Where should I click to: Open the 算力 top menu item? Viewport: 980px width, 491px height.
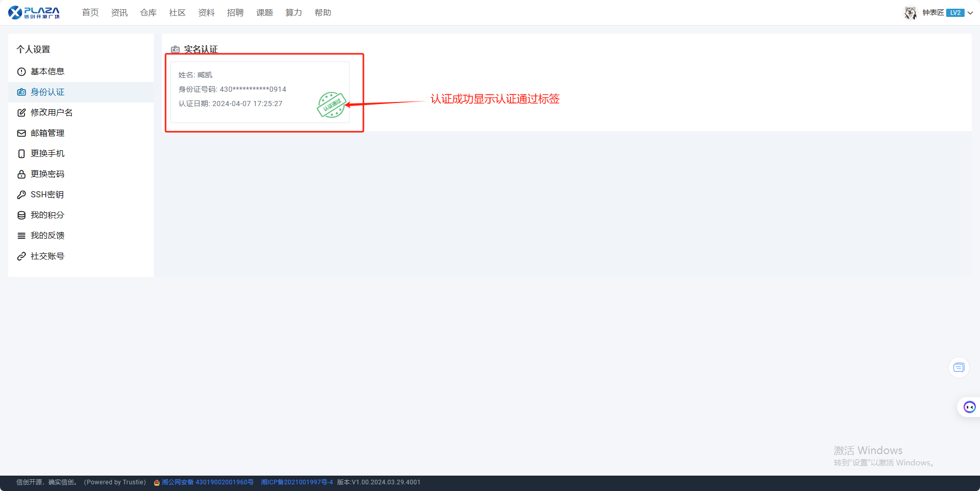pos(294,13)
